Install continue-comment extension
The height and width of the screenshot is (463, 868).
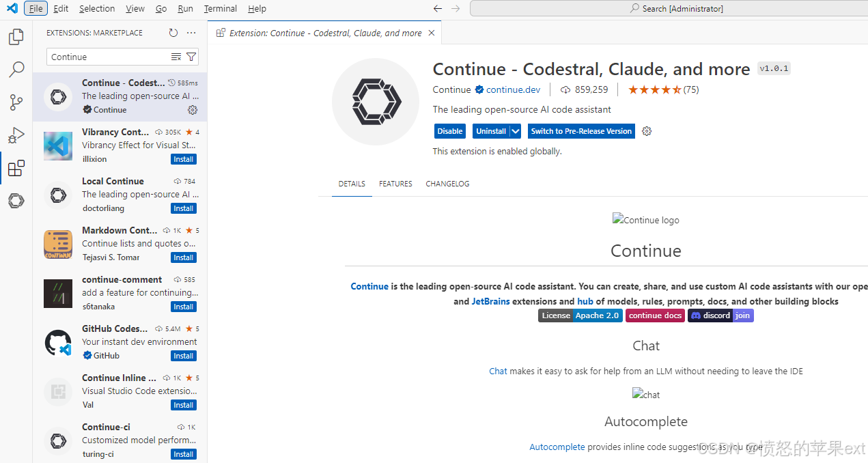[184, 307]
